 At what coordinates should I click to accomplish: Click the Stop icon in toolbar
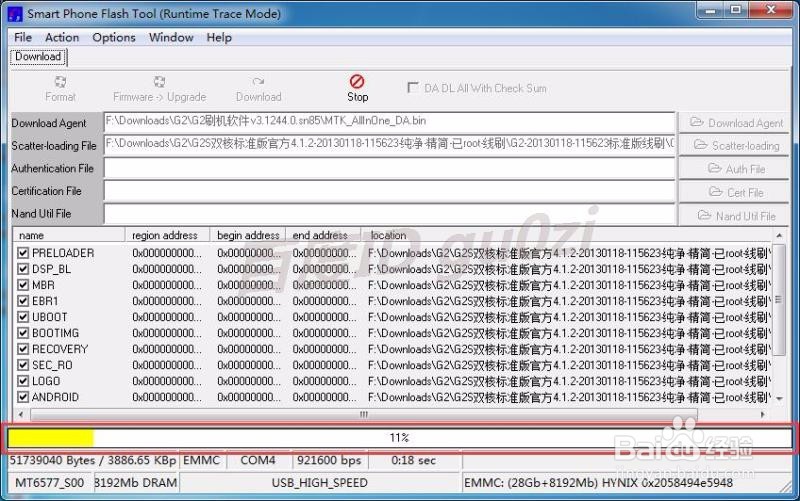point(357,81)
